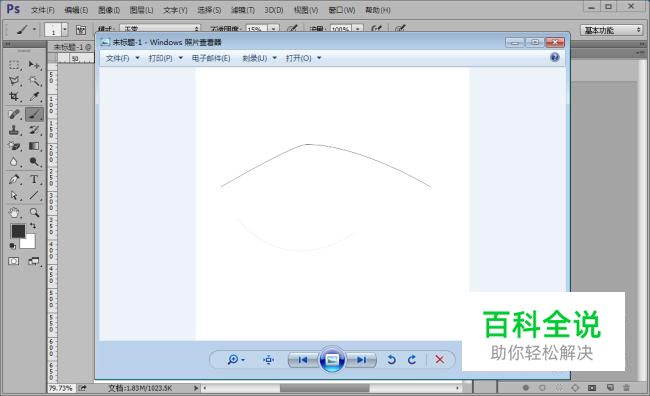Go to next photo
This screenshot has height=396, width=650.
click(361, 360)
